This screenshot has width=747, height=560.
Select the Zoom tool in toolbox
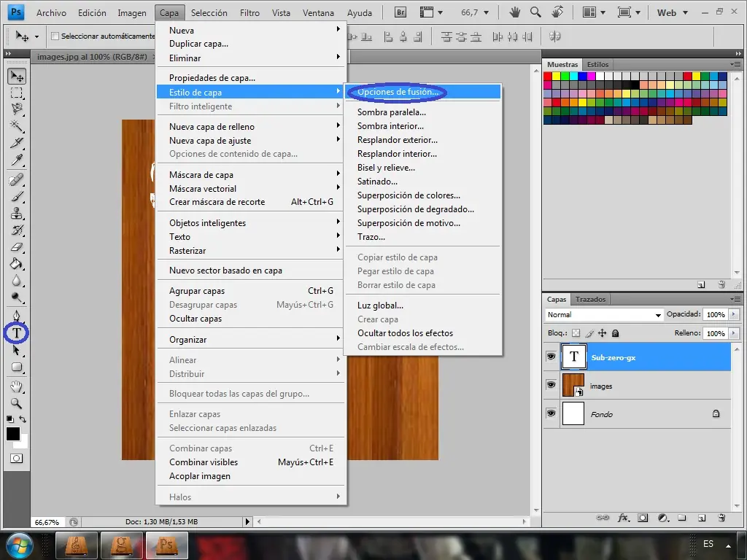(17, 403)
